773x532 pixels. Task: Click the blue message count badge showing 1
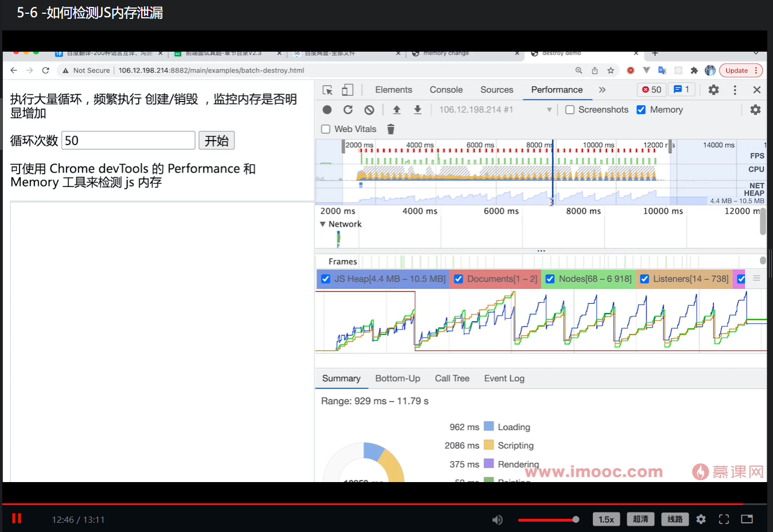point(681,90)
